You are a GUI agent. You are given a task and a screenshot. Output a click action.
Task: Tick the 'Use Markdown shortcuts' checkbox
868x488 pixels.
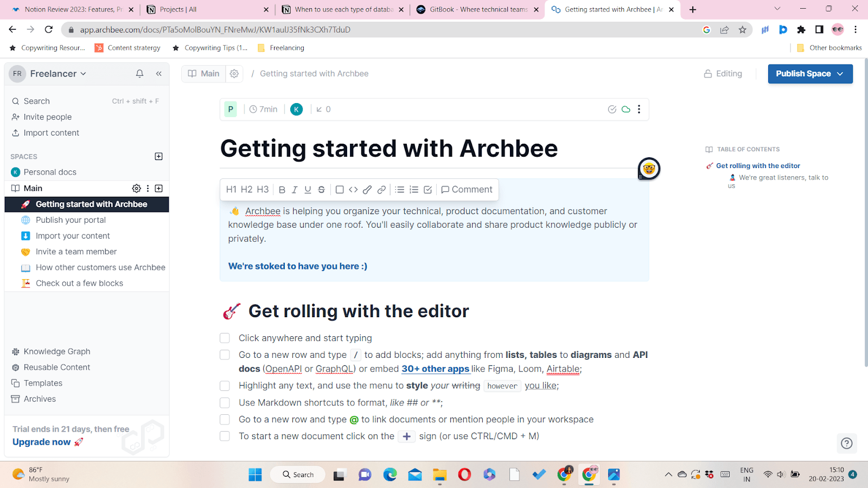(x=225, y=403)
